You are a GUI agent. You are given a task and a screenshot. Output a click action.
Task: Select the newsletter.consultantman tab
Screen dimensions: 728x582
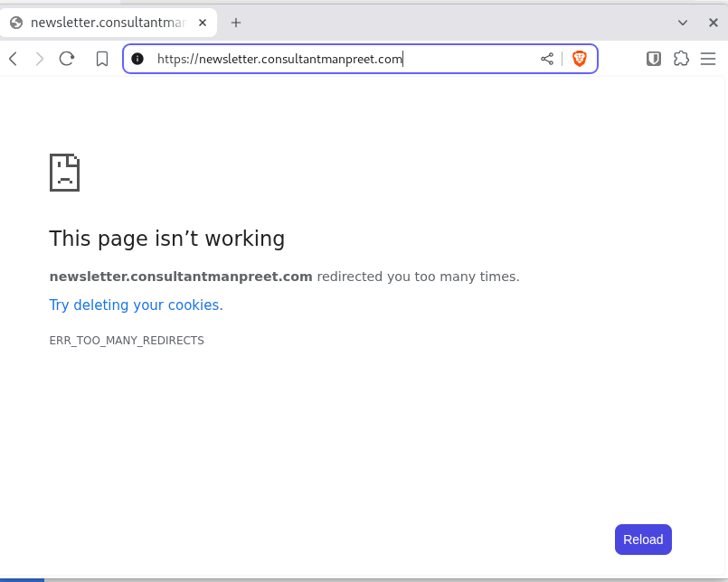109,23
